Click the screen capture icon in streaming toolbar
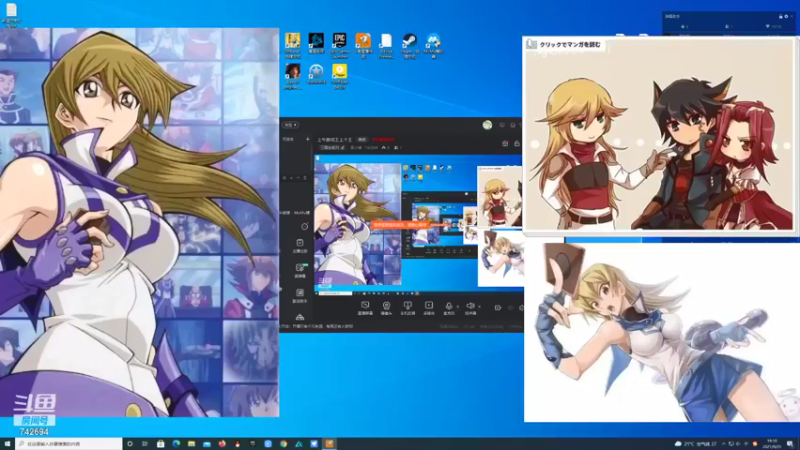This screenshot has width=800, height=450. coord(365,308)
